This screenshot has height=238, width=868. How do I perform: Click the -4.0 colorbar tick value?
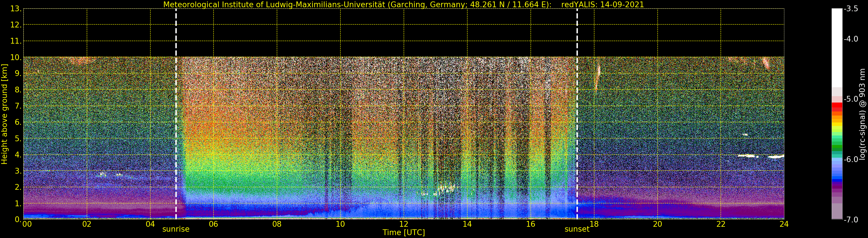pyautogui.click(x=851, y=39)
